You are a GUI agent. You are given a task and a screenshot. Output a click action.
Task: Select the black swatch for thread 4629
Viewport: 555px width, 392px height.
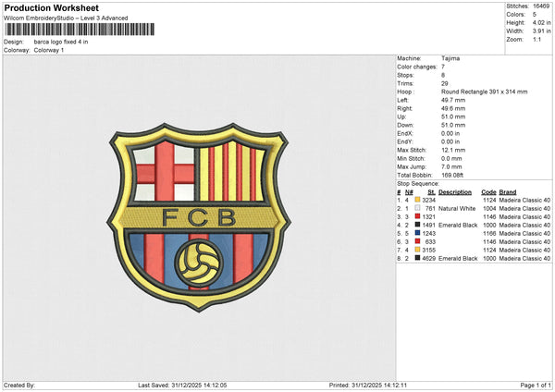tap(417, 258)
